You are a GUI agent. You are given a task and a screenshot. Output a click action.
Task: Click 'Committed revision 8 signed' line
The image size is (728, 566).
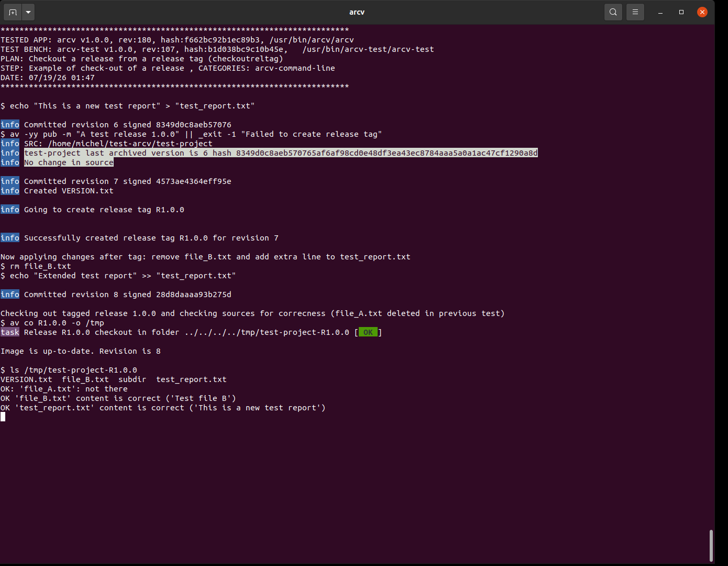(128, 295)
